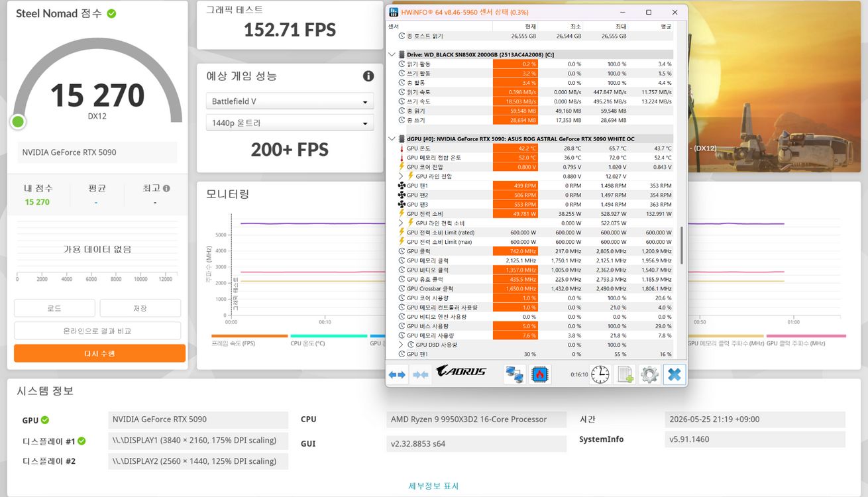Click the 로드 button

click(54, 308)
